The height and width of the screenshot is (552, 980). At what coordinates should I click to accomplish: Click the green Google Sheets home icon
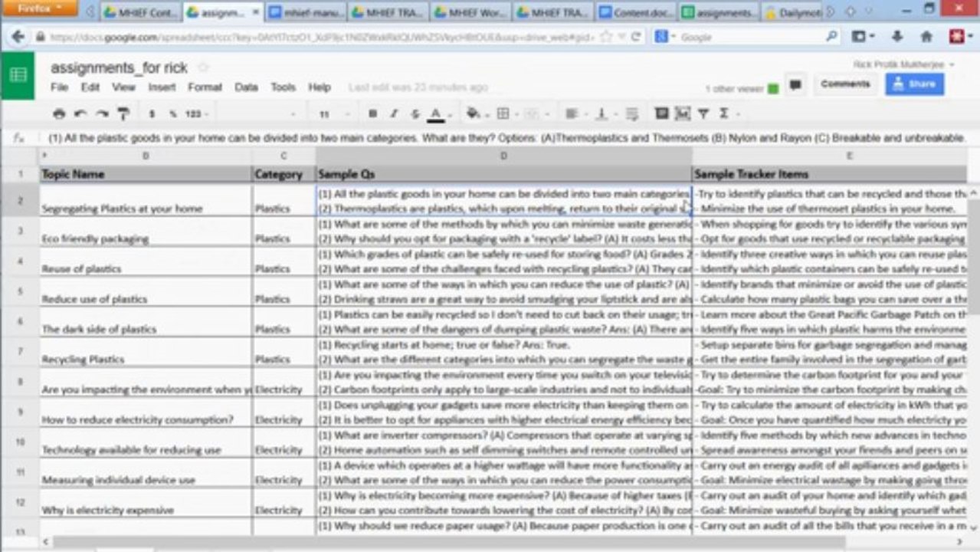click(18, 75)
